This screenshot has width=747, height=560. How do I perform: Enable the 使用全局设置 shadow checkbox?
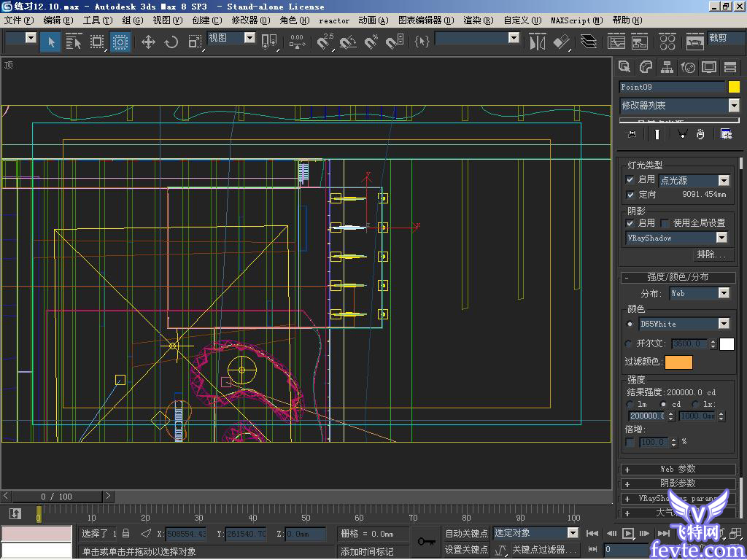coord(665,222)
